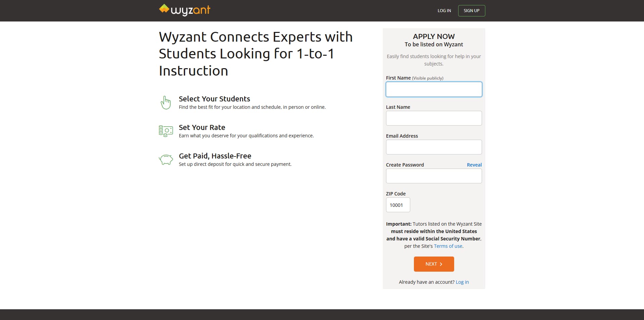Click the 'To be listed on Wyzant' subtitle
The height and width of the screenshot is (320, 644).
coord(434,44)
